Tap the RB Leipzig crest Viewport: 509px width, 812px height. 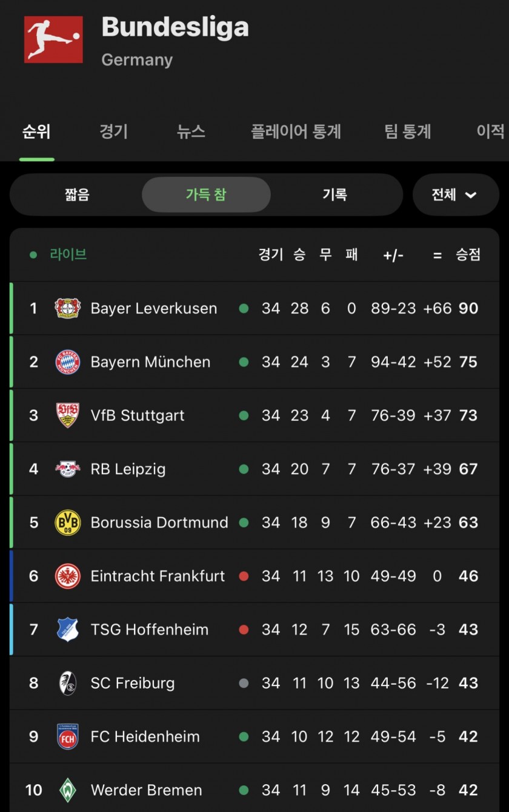point(67,469)
